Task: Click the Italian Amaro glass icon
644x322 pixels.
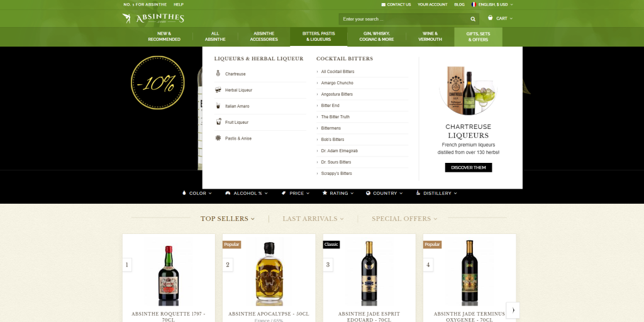Action: pyautogui.click(x=218, y=106)
